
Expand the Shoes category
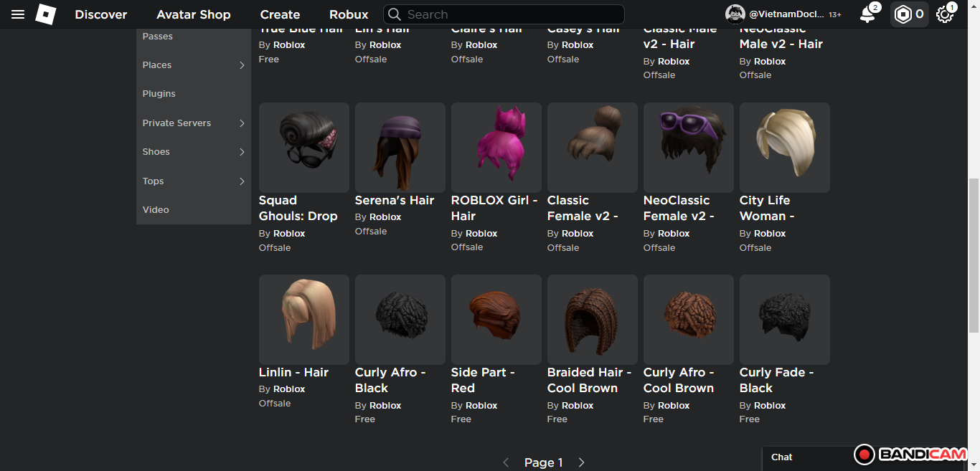coord(242,152)
